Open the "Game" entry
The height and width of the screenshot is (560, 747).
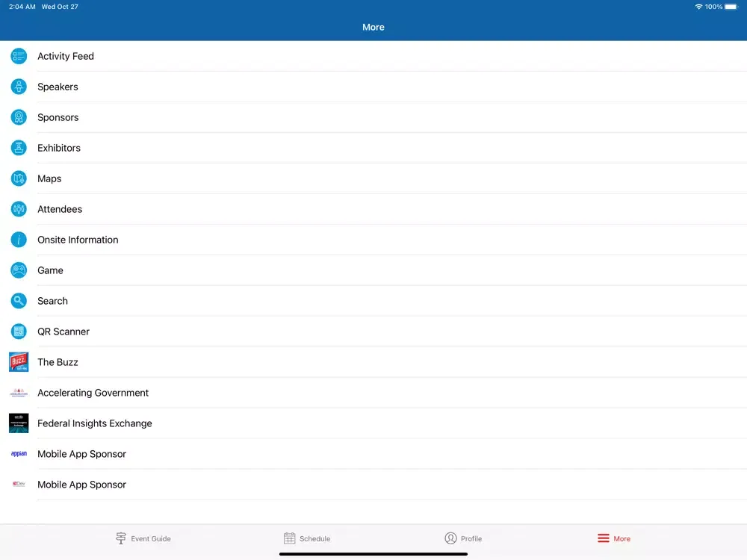[x=373, y=270]
